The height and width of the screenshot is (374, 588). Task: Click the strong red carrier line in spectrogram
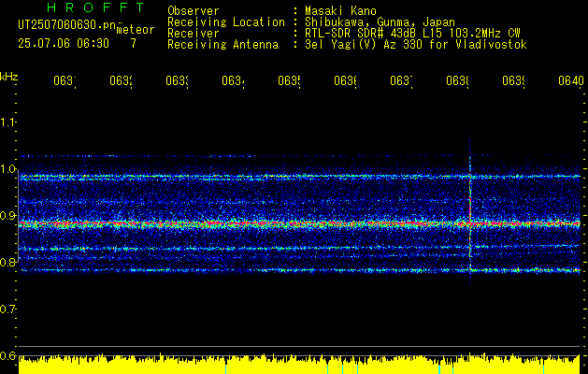tap(299, 224)
